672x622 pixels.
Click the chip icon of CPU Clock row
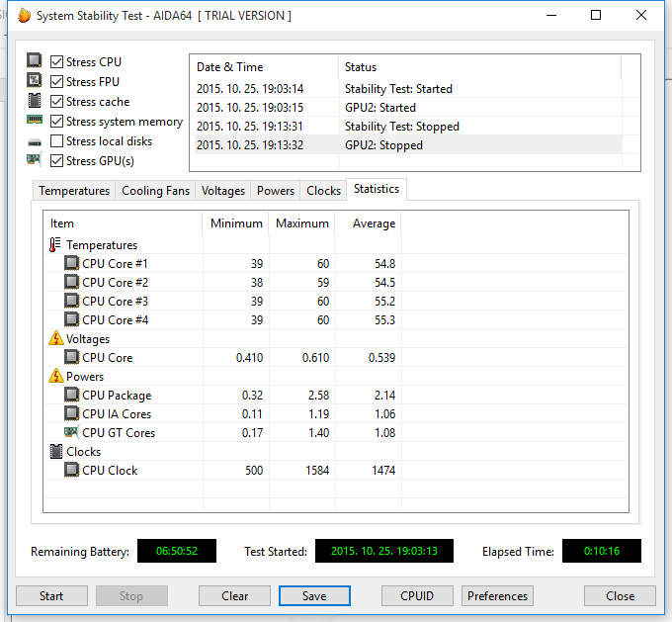point(71,470)
